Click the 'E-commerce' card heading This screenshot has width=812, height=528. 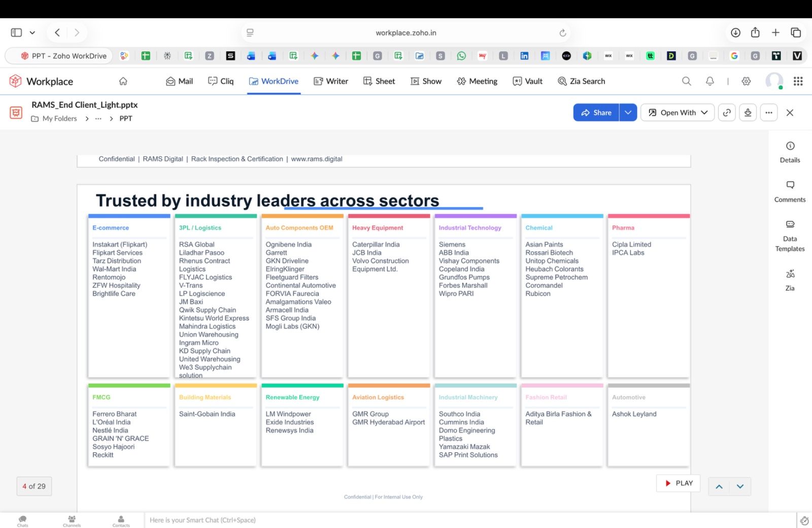coord(111,228)
